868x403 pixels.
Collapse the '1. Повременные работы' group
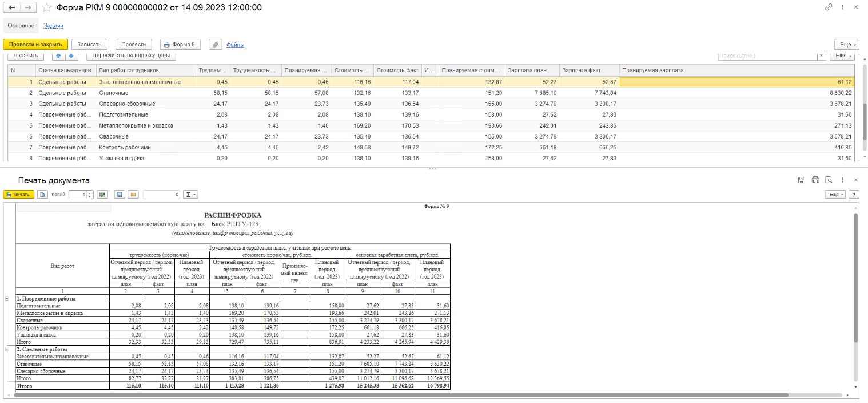(7, 298)
